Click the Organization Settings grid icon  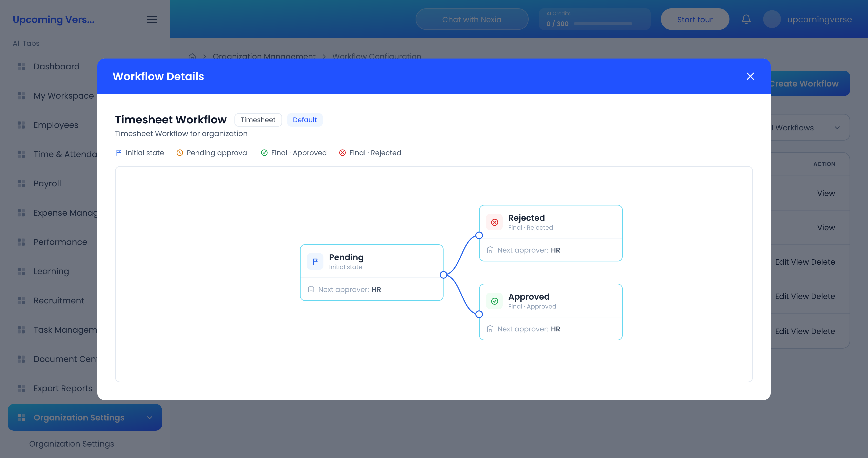(21, 418)
